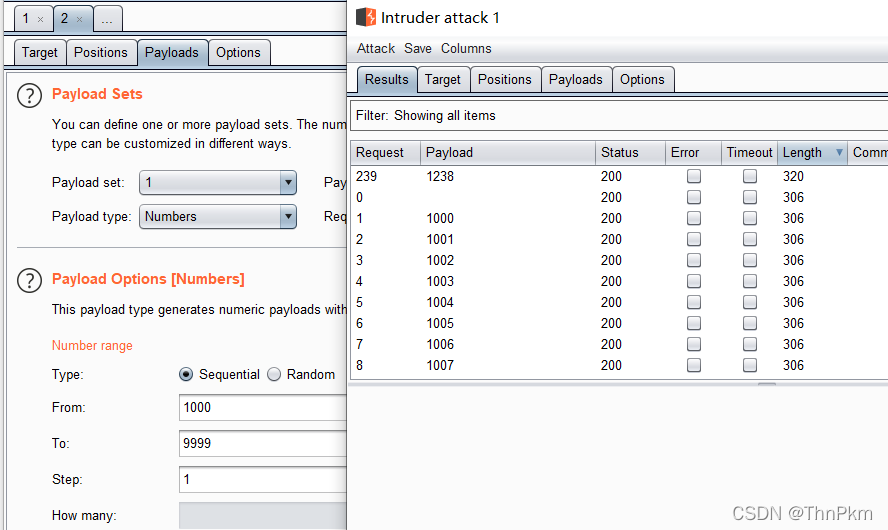
Task: Click the Filter: Showing all items bar
Action: (x=619, y=116)
